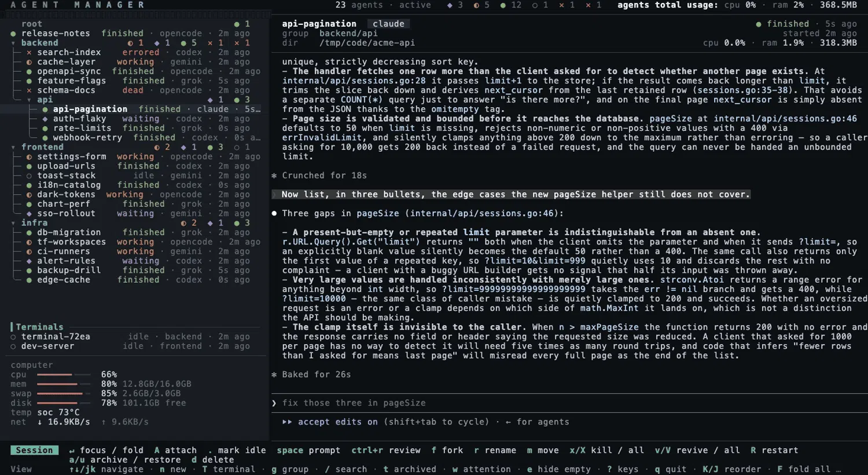Click the red x icon beside schema-docs

tap(29, 90)
